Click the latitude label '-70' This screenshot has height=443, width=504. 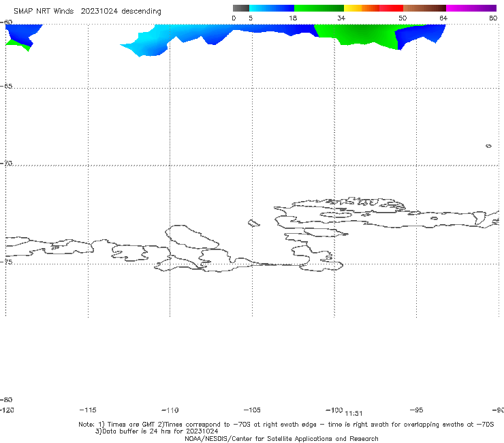pyautogui.click(x=6, y=164)
